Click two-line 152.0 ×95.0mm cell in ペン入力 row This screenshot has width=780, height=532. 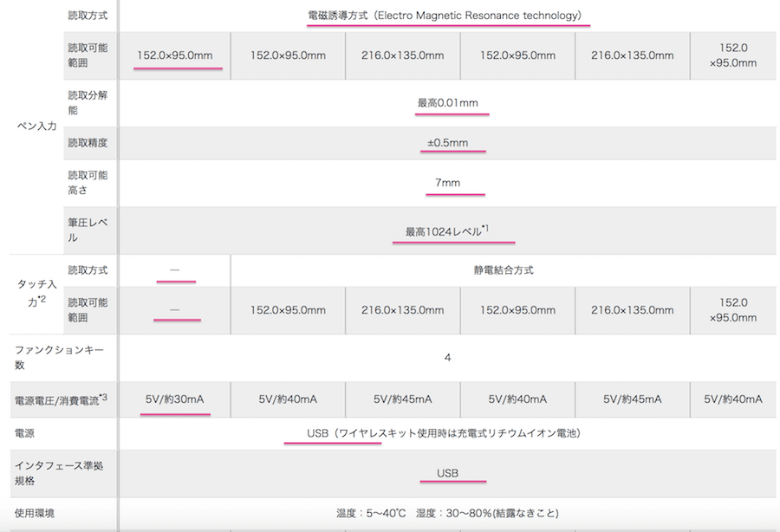[x=732, y=55]
